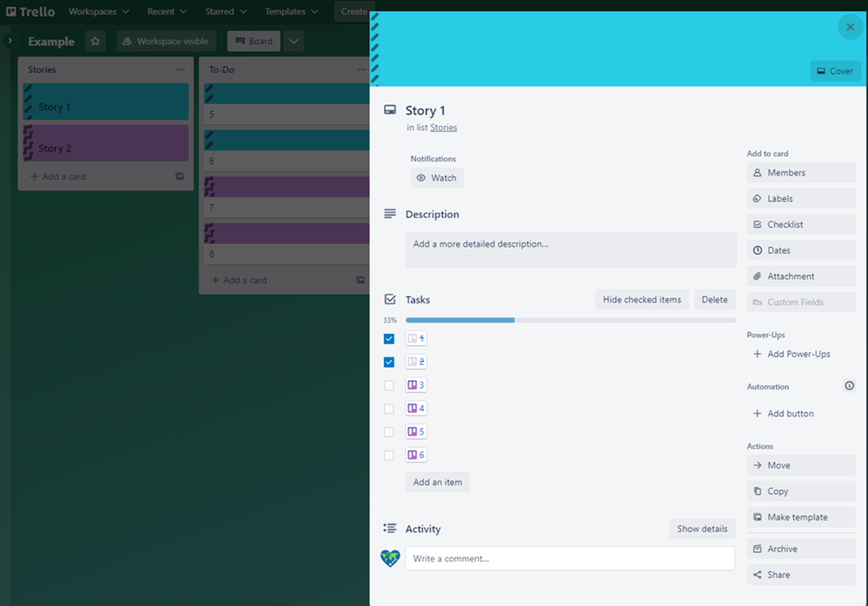Click Make template action
This screenshot has height=606, width=868.
pos(801,516)
